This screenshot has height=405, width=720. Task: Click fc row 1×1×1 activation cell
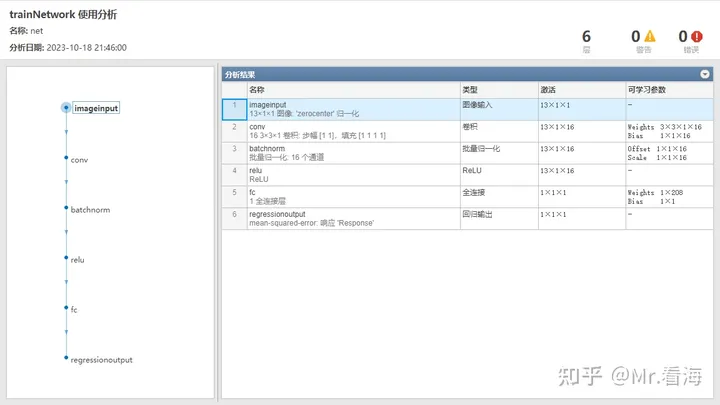point(582,197)
